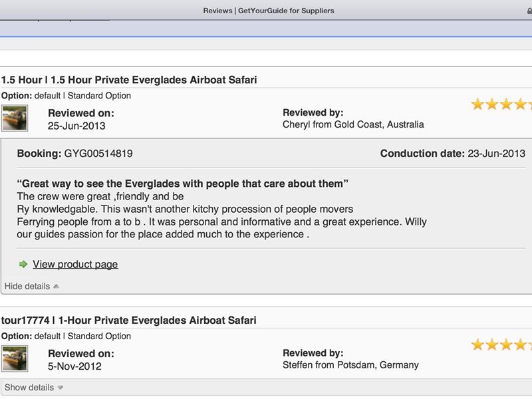Select booking number GYG00514819
Screen dimensions: 532x399
[x=98, y=154]
